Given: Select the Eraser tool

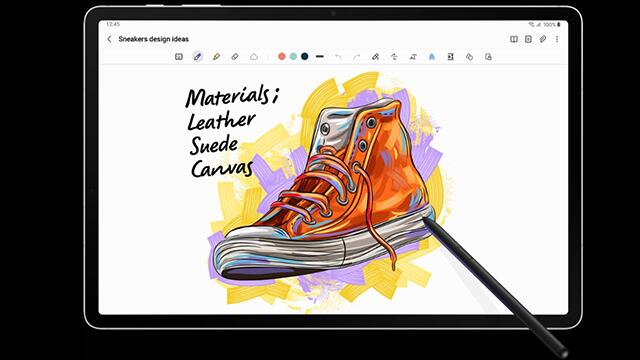Looking at the screenshot, I should tap(235, 57).
